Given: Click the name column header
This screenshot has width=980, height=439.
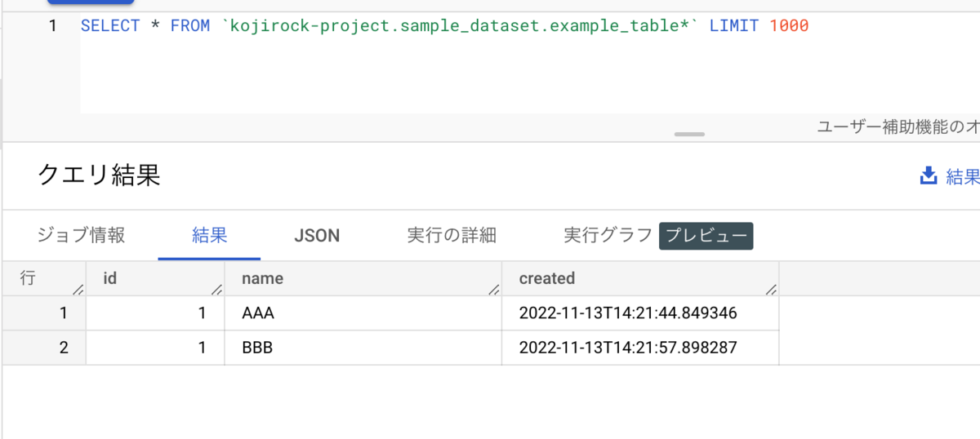Looking at the screenshot, I should (262, 278).
